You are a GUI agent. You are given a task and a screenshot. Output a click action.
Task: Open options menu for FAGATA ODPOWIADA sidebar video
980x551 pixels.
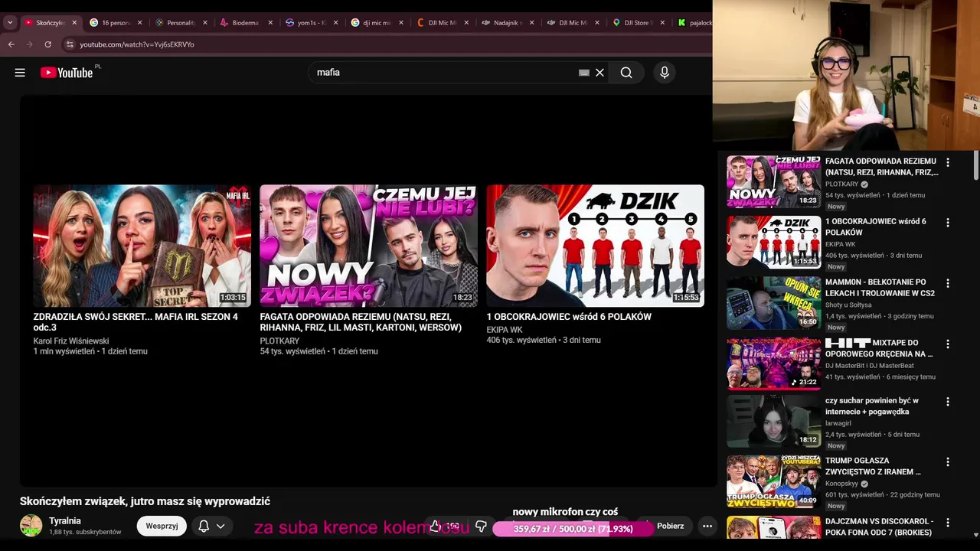tap(948, 162)
